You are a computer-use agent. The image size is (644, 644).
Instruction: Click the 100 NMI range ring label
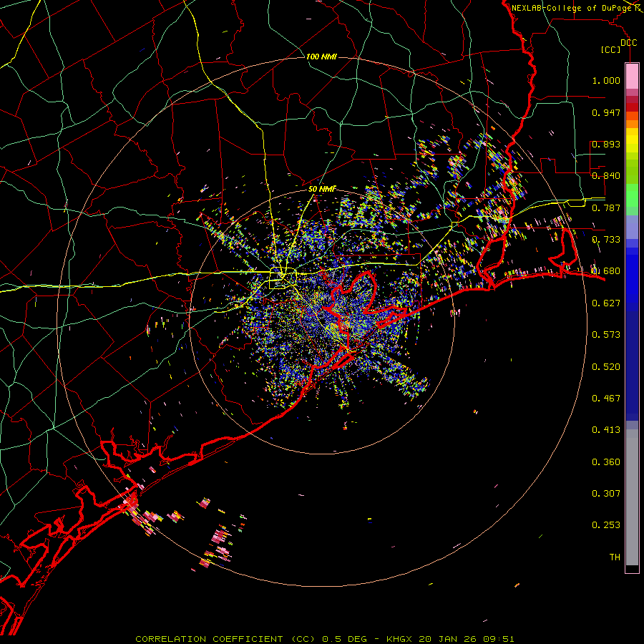[321, 57]
